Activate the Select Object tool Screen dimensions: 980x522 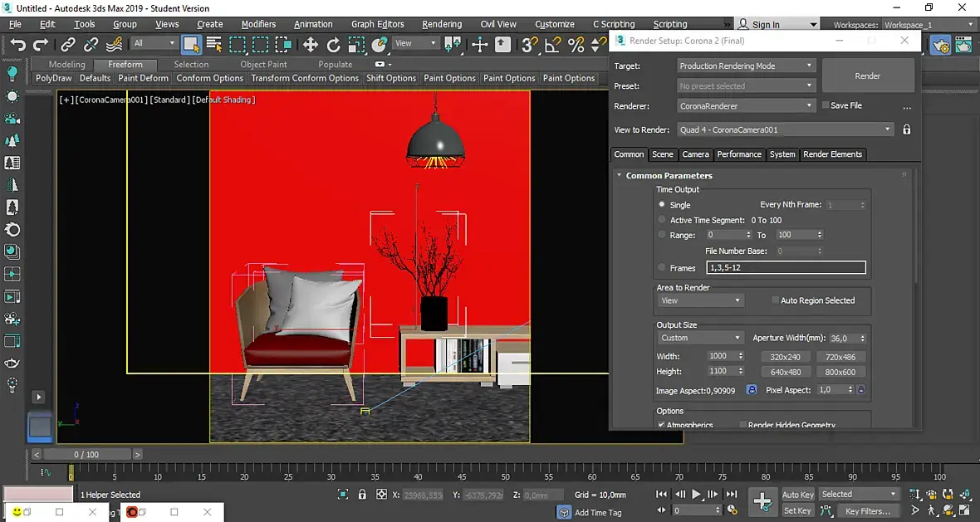click(192, 45)
